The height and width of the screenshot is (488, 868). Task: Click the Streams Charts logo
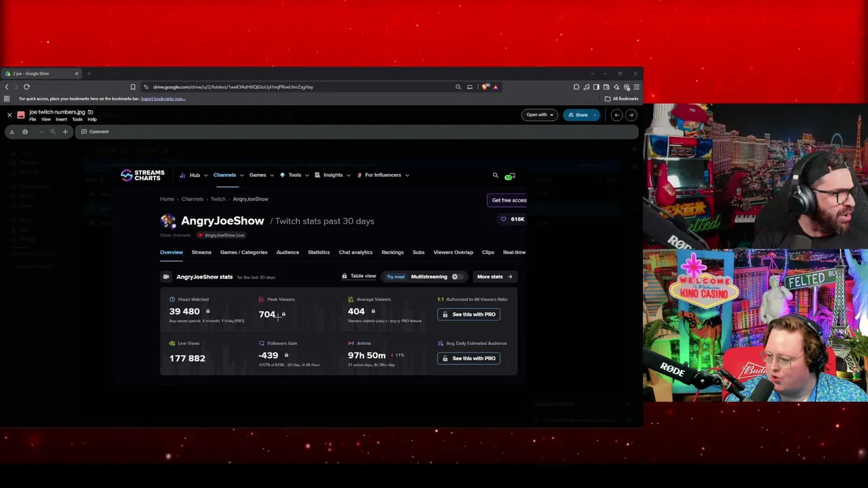coord(142,176)
